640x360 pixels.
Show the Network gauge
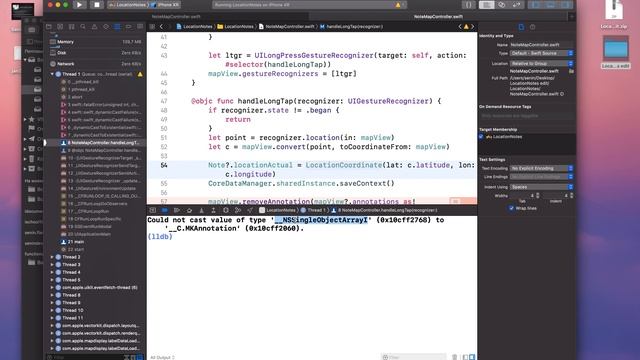click(x=95, y=64)
